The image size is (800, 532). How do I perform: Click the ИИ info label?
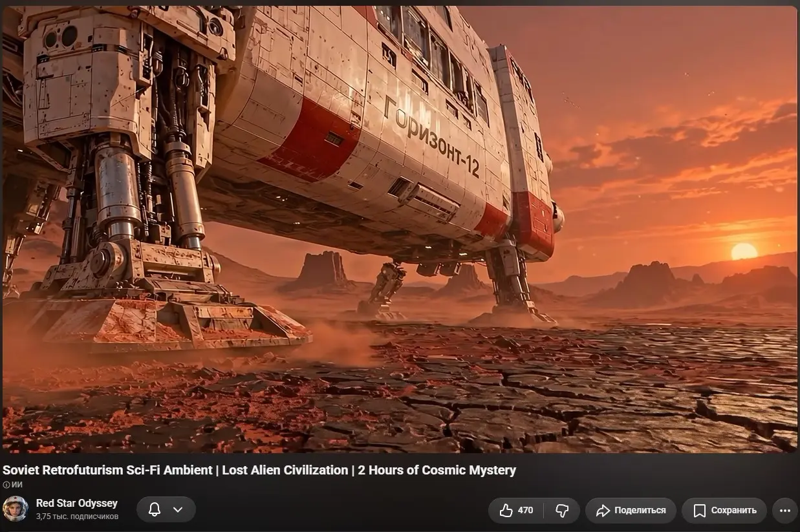coord(13,485)
